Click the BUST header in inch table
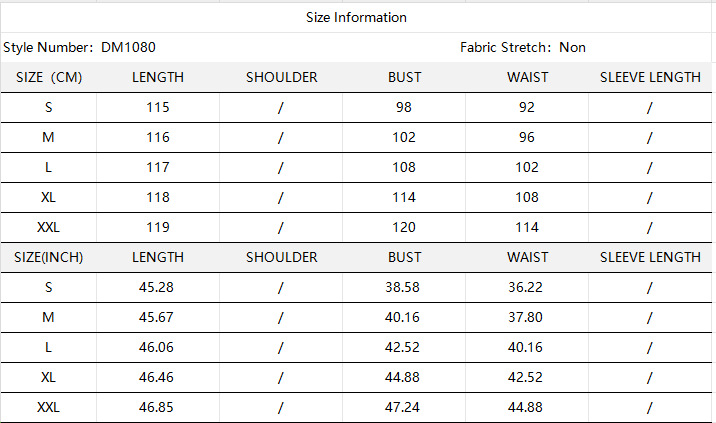The height and width of the screenshot is (423, 716). tap(404, 257)
